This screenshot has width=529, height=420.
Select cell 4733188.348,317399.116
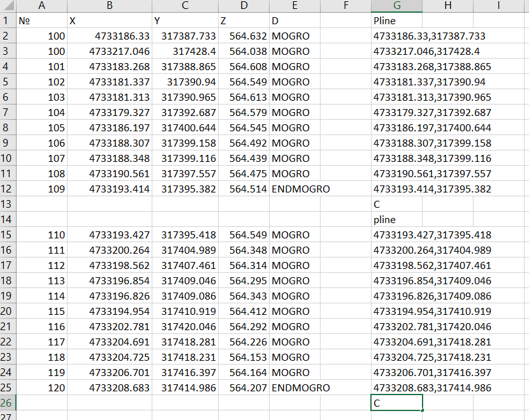tap(432, 158)
